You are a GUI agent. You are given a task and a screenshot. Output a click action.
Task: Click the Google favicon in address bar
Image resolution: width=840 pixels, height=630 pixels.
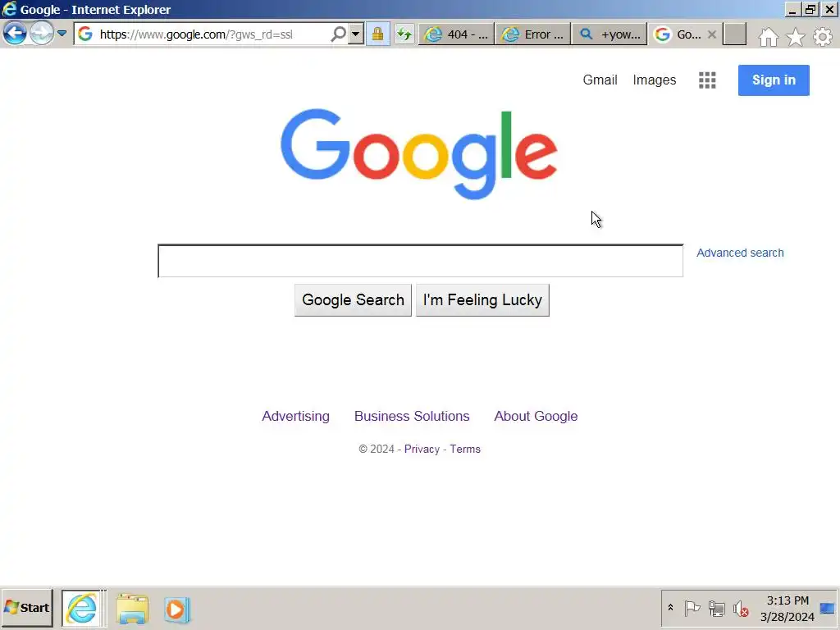click(85, 34)
